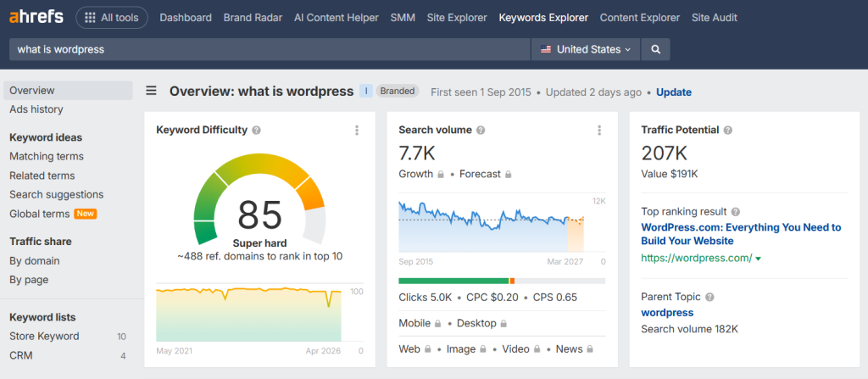Open the WordPress.com top ranking result title
This screenshot has height=379, width=868.
tap(741, 234)
